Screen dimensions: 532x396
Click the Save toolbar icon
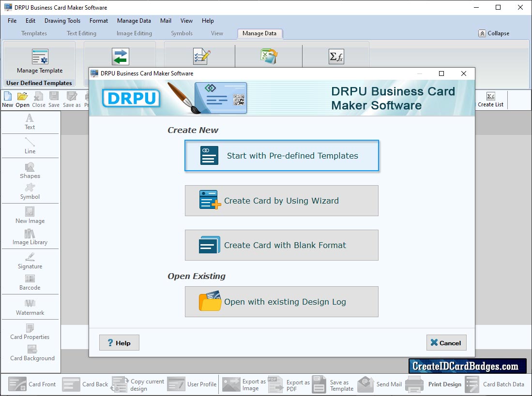pos(54,100)
